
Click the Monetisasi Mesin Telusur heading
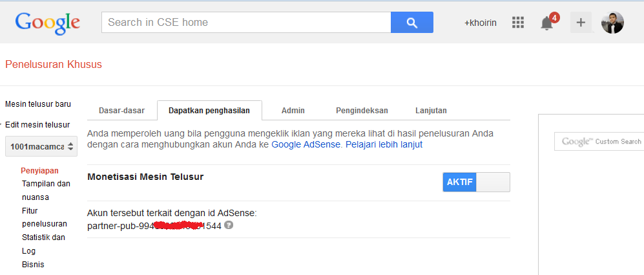pos(145,177)
